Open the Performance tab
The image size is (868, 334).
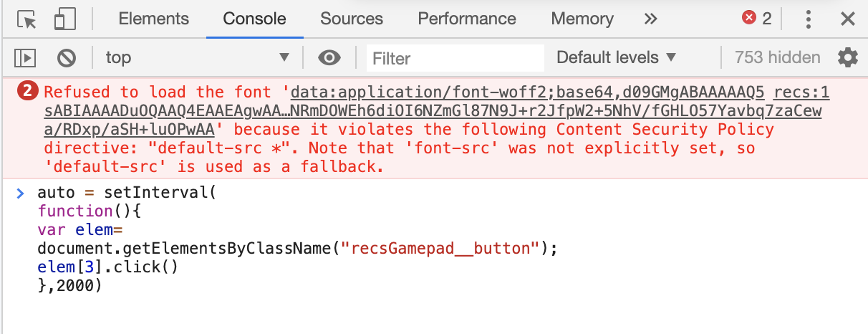pyautogui.click(x=467, y=19)
